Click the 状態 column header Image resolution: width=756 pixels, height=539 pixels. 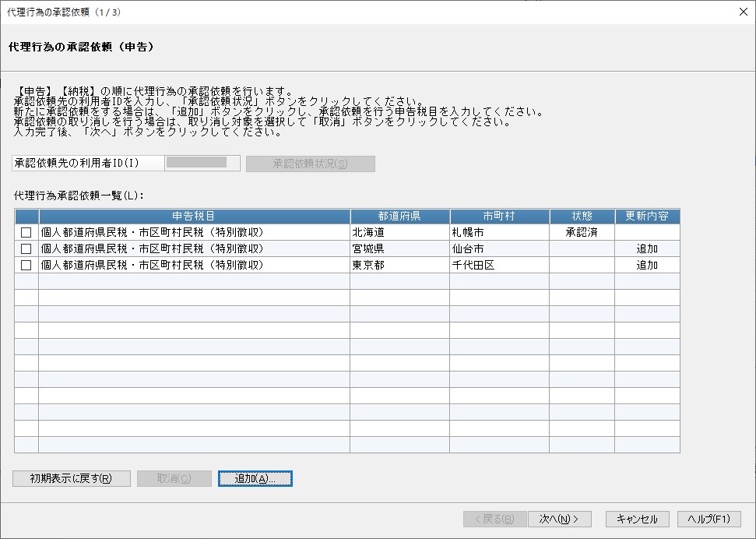click(x=582, y=217)
